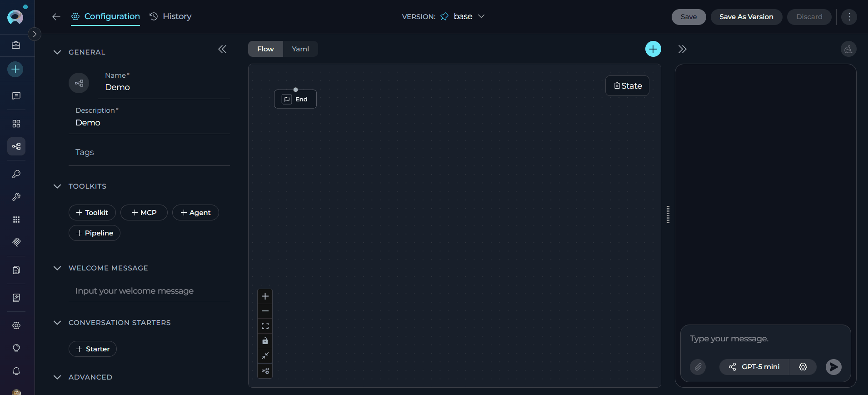Click the Save As Version button
This screenshot has width=868, height=395.
[746, 17]
